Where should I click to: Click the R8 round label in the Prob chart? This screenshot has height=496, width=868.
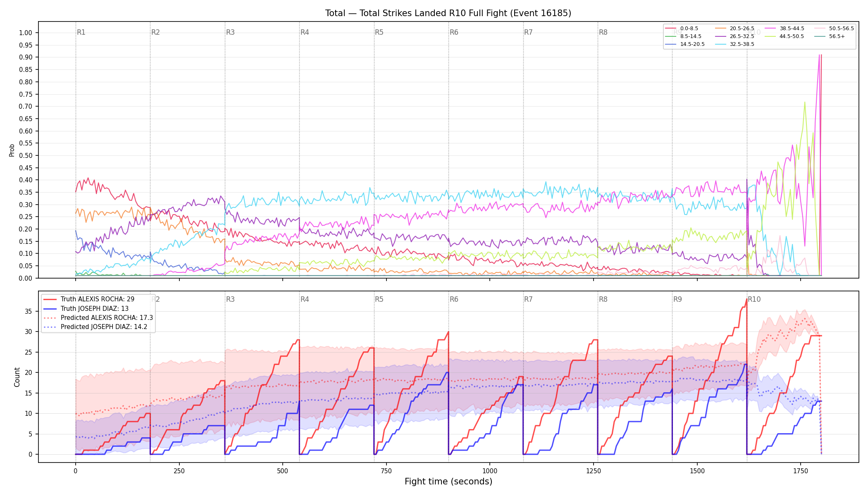point(603,32)
